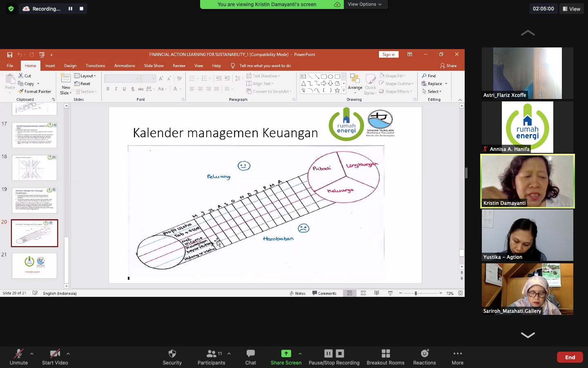Pause the recording indicator at top
The height and width of the screenshot is (368, 588).
tap(70, 9)
